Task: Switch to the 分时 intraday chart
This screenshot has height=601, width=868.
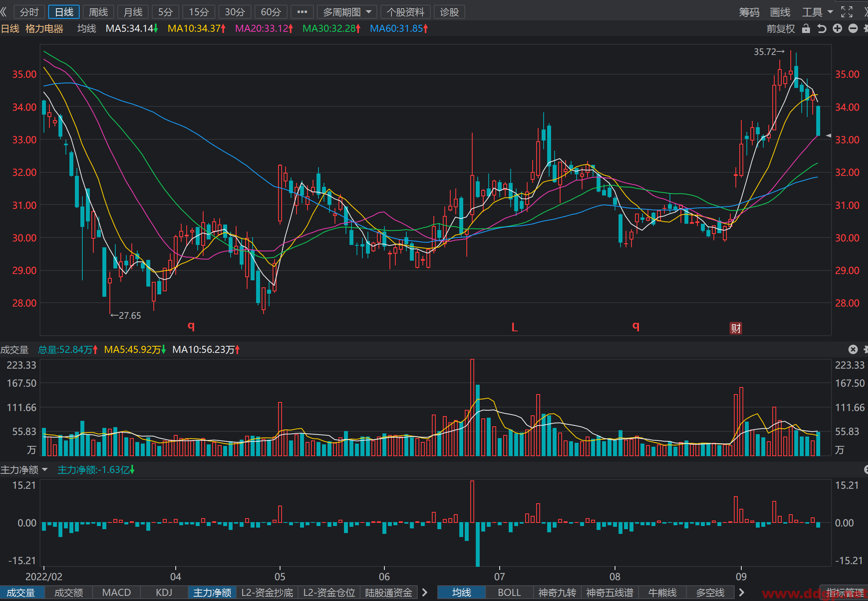Action: point(29,12)
